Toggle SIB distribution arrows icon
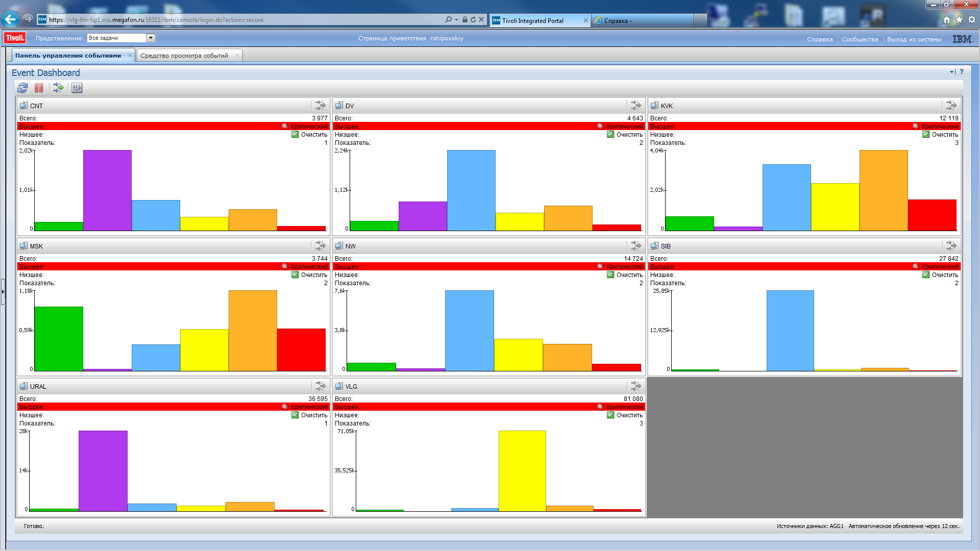980x551 pixels. tap(951, 245)
